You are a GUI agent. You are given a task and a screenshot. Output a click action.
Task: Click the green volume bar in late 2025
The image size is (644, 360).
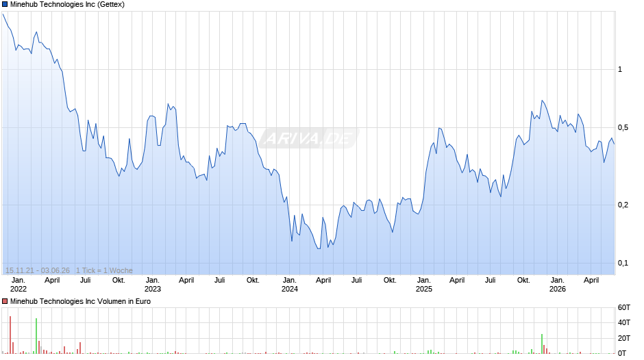(x=542, y=344)
